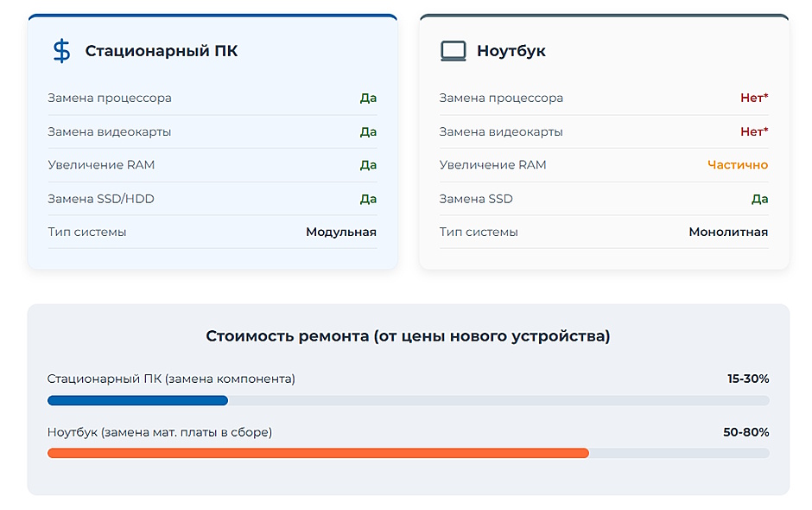Click the label Стационарный ПК (замена компонента)
The image size is (812, 510).
coord(171,379)
